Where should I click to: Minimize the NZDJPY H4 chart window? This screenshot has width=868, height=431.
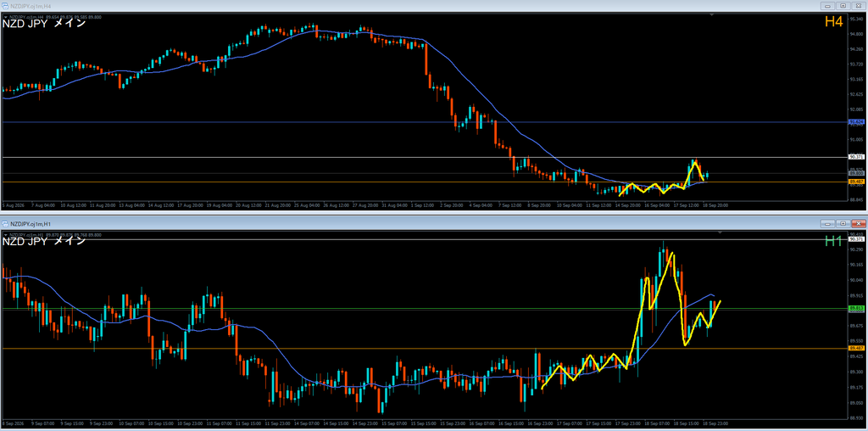pos(829,6)
